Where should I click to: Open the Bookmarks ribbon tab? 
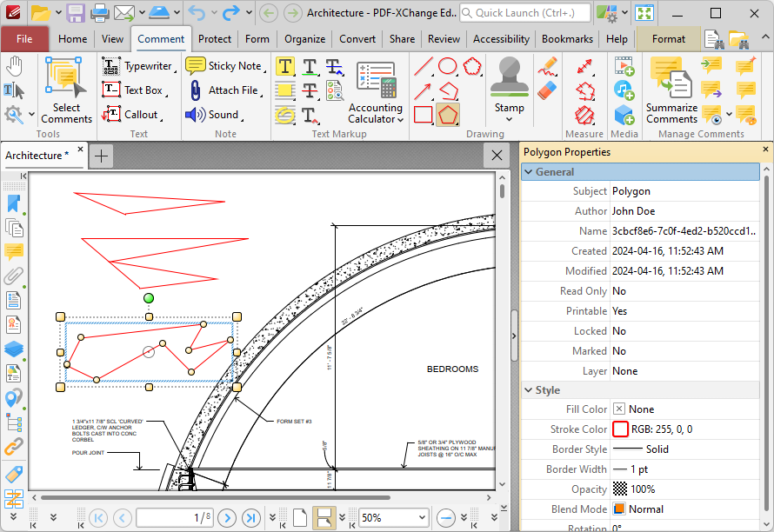point(567,39)
